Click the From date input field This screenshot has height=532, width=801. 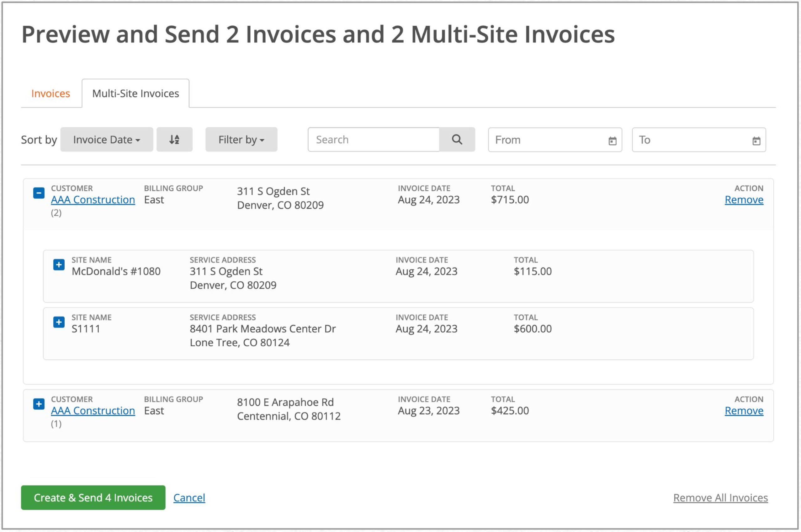click(543, 140)
